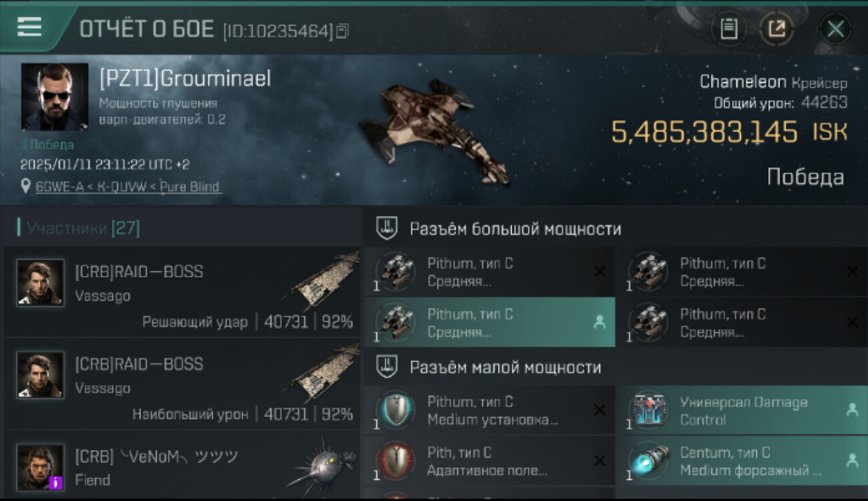Copy the battle report ID

coord(342,31)
